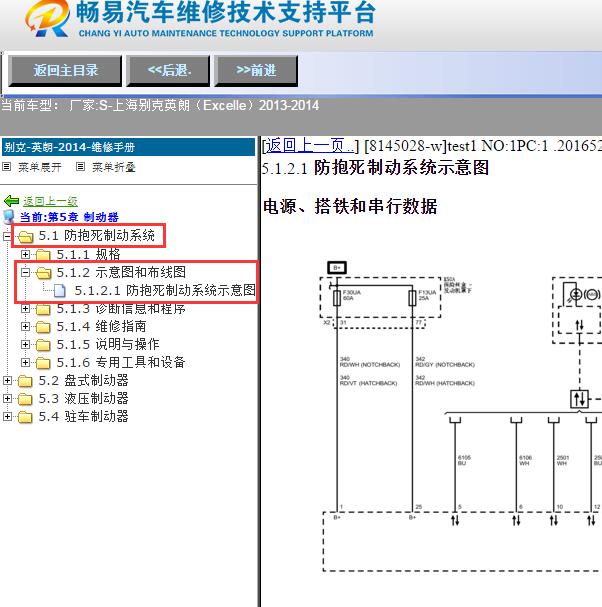Go forward with the >>前进 button
This screenshot has height=607, width=602.
[256, 70]
